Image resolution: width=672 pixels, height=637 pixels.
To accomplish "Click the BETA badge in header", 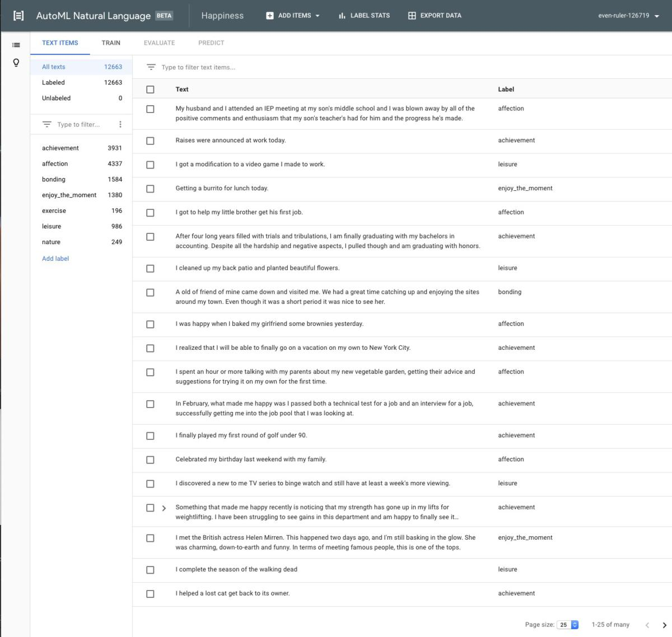I will click(x=164, y=16).
